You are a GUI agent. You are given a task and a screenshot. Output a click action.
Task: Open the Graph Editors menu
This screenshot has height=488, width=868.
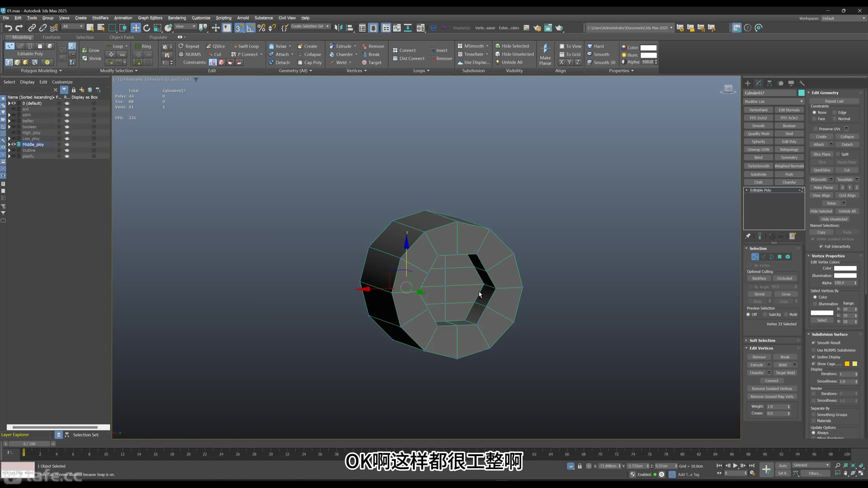tap(150, 18)
